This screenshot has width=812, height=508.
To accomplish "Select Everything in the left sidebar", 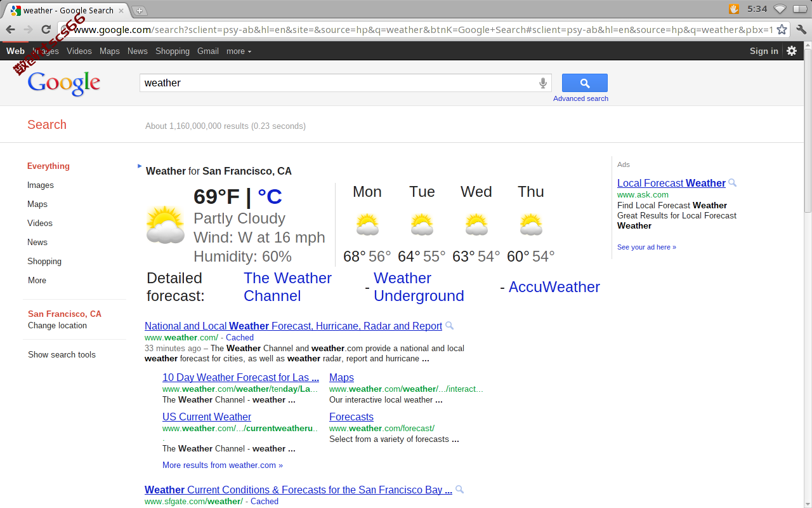I will pyautogui.click(x=48, y=166).
